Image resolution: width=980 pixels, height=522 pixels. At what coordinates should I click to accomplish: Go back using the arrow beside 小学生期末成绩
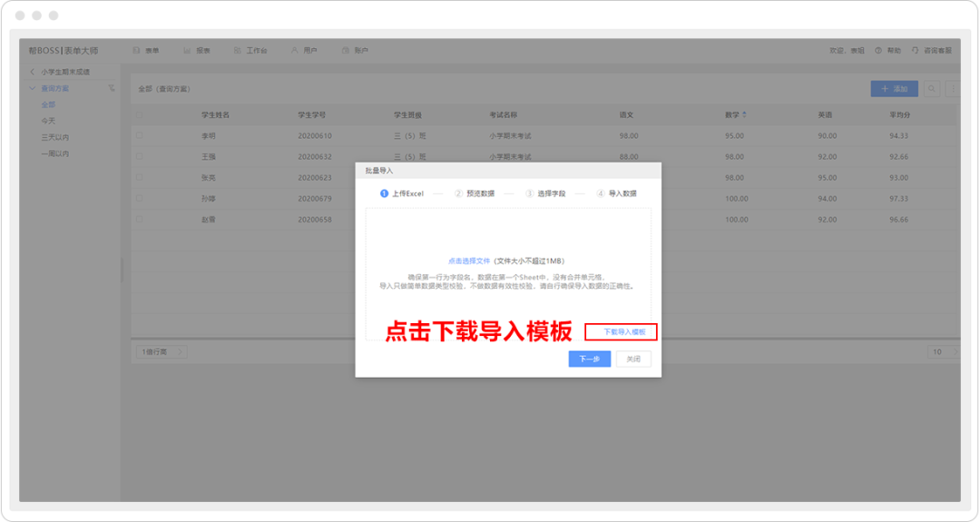(x=33, y=72)
